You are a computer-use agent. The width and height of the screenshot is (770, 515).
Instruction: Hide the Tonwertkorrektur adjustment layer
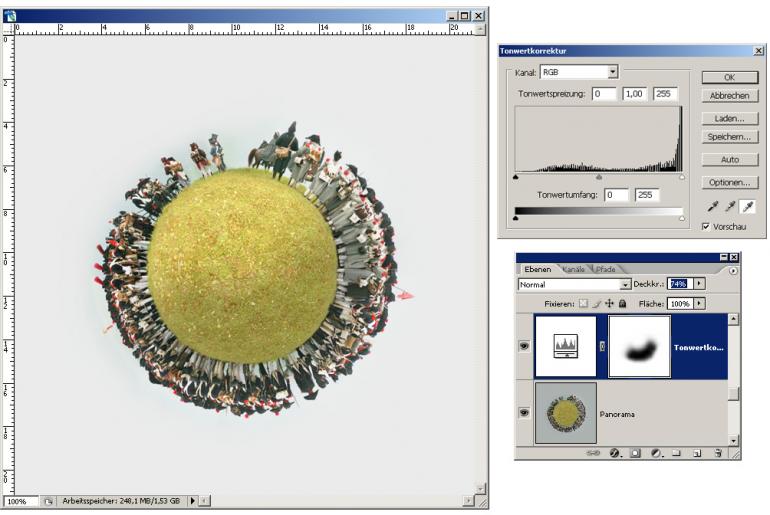click(x=524, y=346)
